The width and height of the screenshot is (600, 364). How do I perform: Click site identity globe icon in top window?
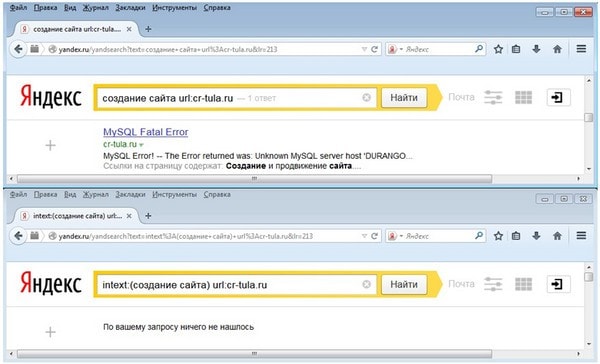[53, 49]
